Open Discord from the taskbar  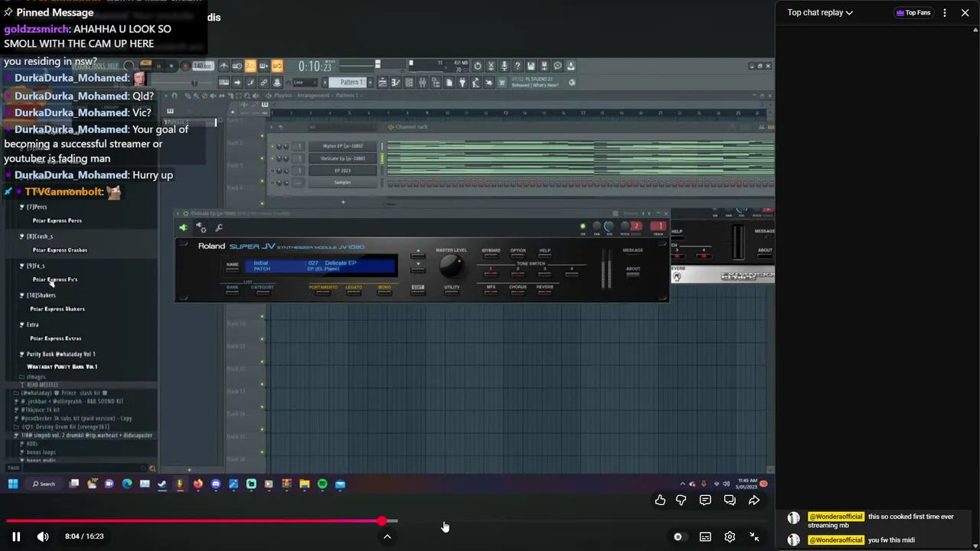216,484
